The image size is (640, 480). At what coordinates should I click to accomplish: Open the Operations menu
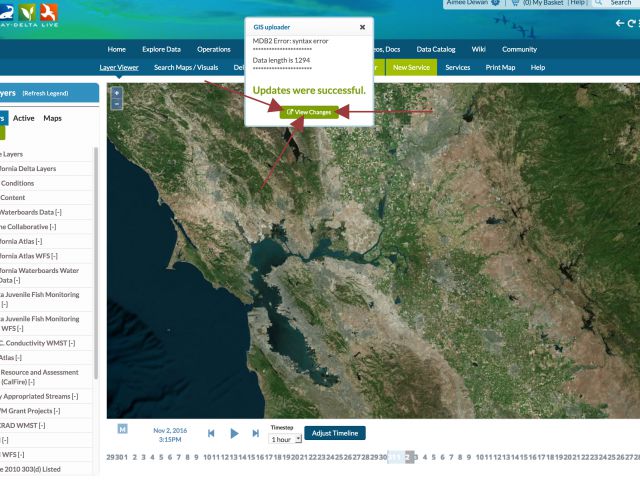[213, 49]
